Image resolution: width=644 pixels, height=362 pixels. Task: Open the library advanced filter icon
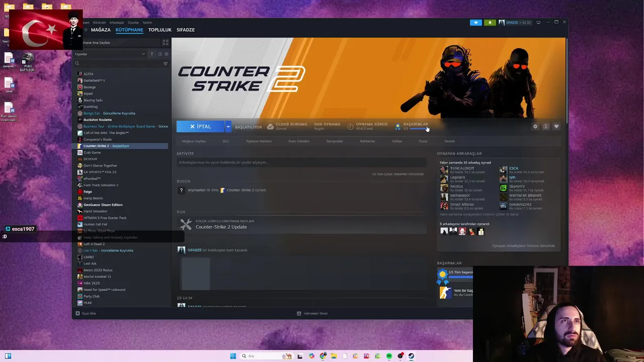point(165,63)
